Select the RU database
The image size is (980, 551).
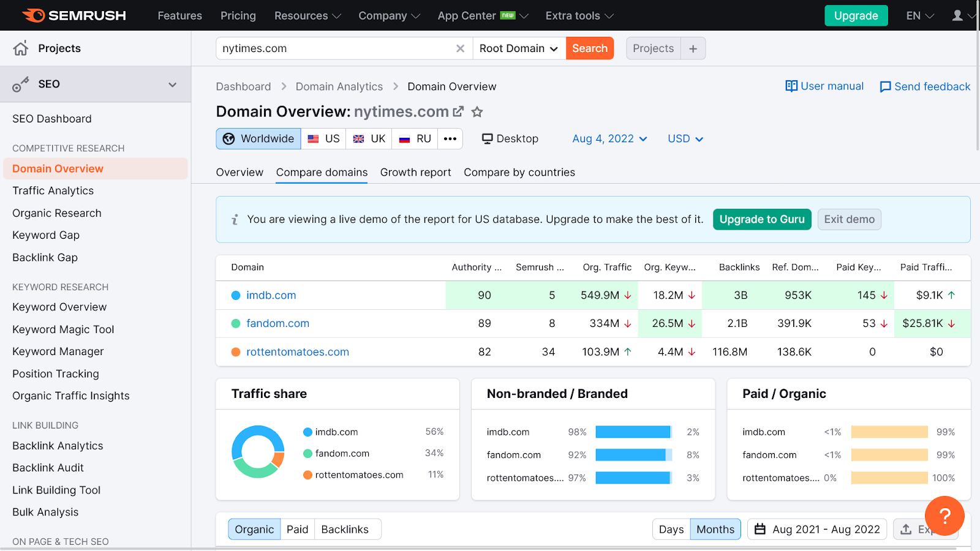click(415, 139)
